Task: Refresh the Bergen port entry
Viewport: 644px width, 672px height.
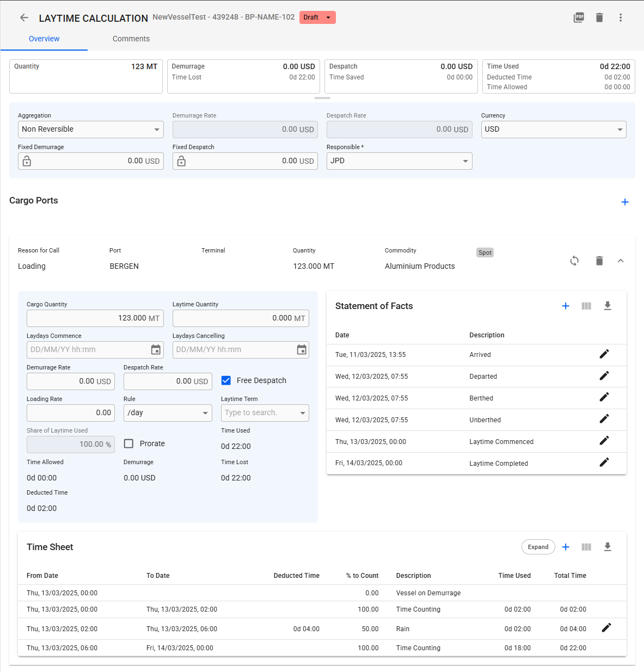Action: 574,261
